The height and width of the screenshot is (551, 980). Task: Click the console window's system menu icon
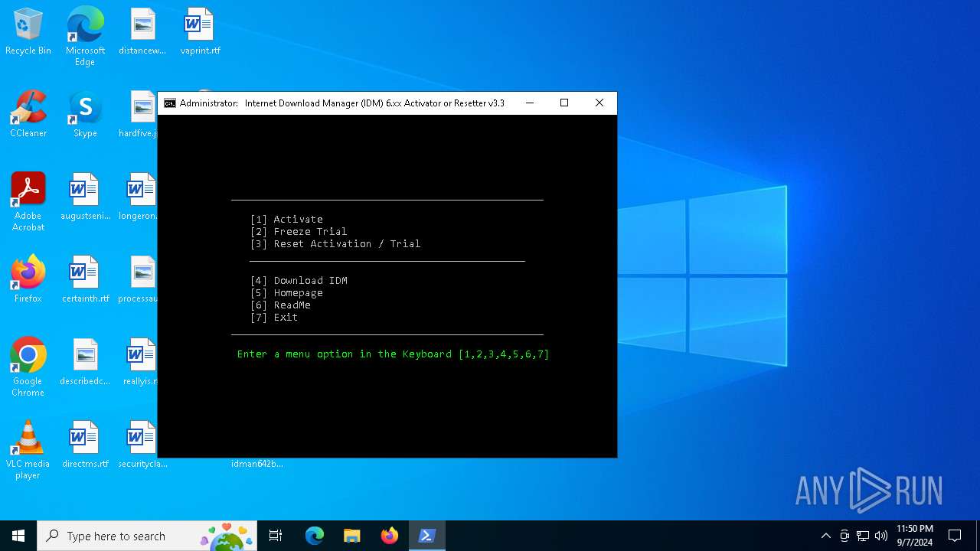point(170,103)
